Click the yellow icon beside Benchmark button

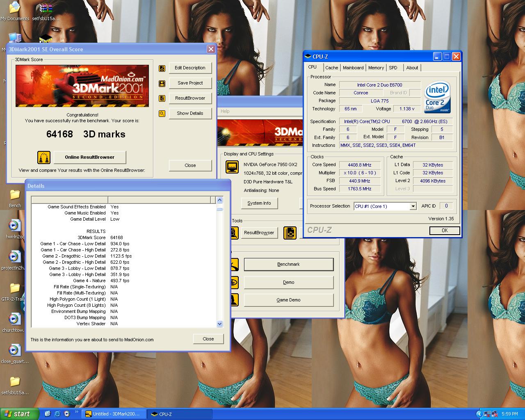pyautogui.click(x=234, y=265)
